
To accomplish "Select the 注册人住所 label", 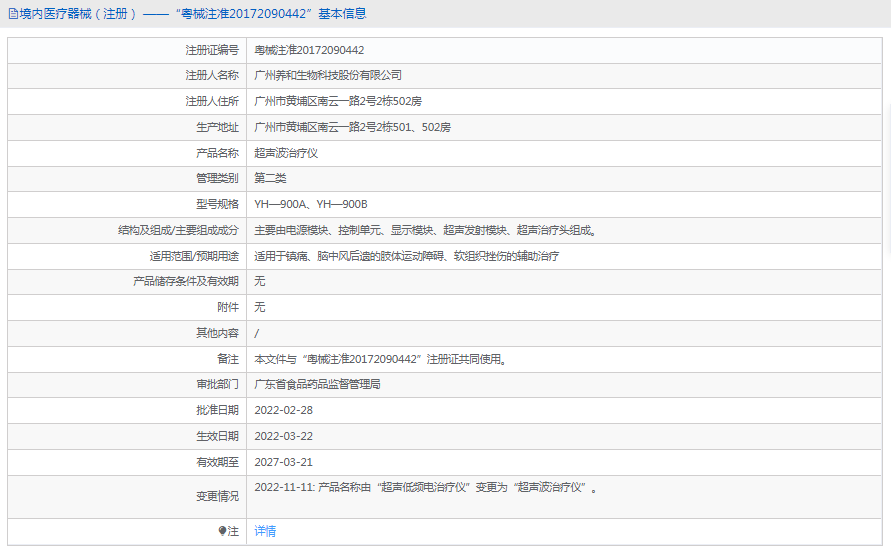I will (x=212, y=101).
